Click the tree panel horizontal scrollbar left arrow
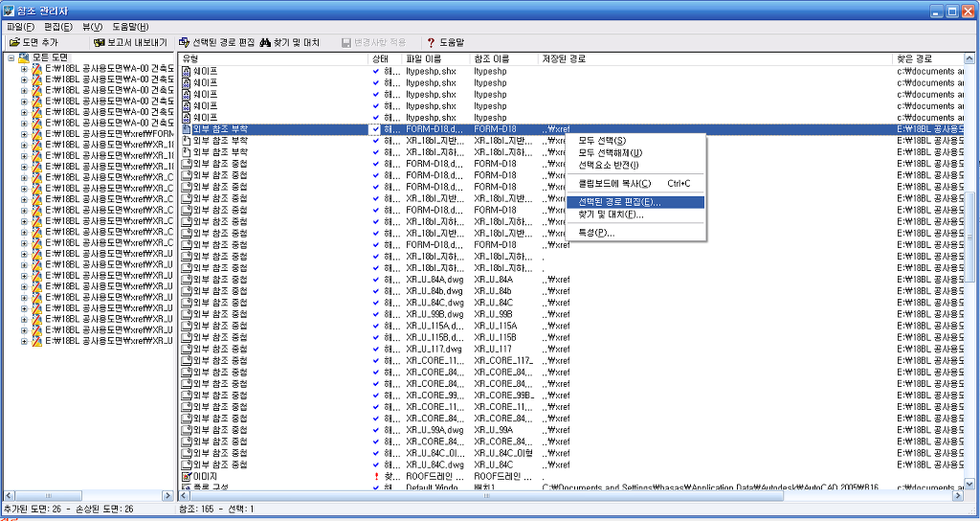This screenshot has width=980, height=521. click(8, 496)
